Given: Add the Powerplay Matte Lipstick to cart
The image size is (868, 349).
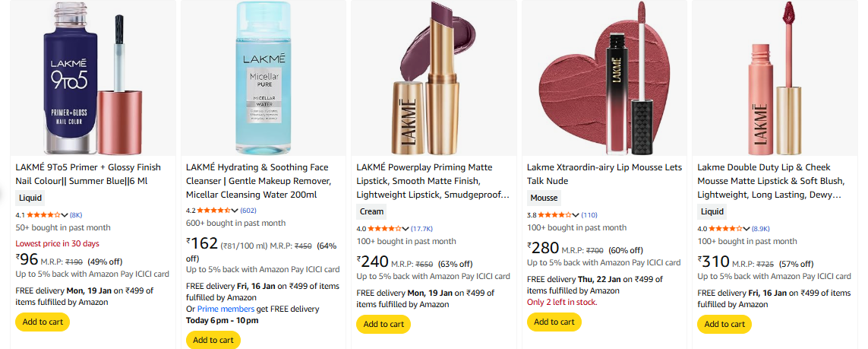Looking at the screenshot, I should coord(383,324).
